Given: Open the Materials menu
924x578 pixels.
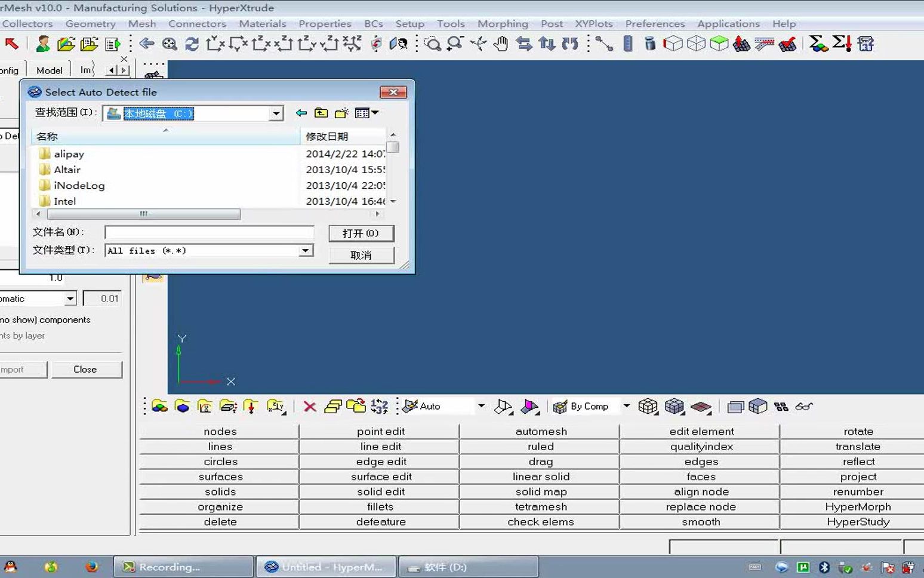Looking at the screenshot, I should (263, 24).
